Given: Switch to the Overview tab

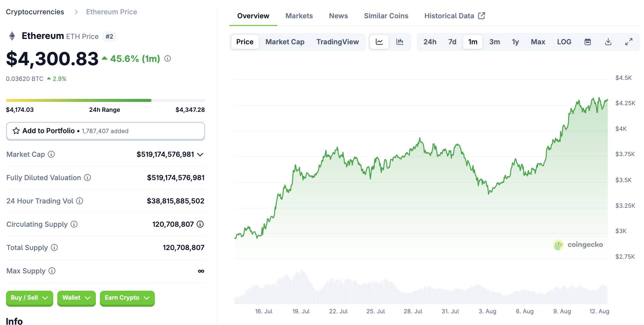Looking at the screenshot, I should click(x=253, y=16).
